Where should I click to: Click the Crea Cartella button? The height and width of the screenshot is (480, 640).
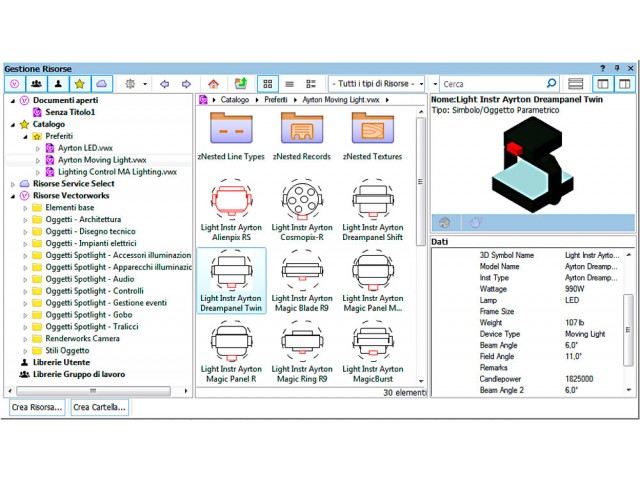[x=99, y=407]
